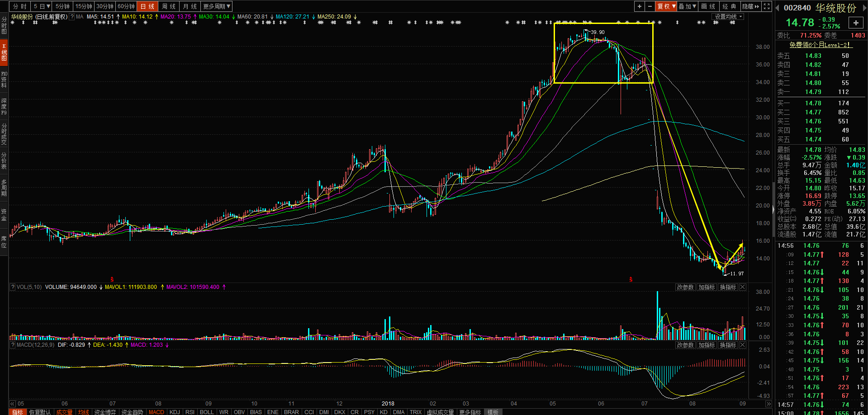Viewport: 868px width, 415px height.
Task: Add stock to watchlist with plus icon
Action: [856, 23]
